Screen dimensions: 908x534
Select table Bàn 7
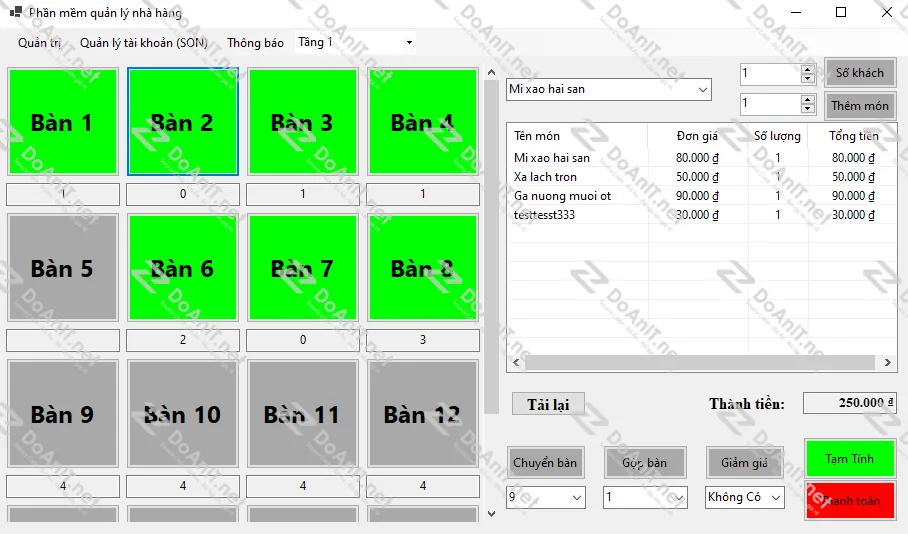(302, 268)
